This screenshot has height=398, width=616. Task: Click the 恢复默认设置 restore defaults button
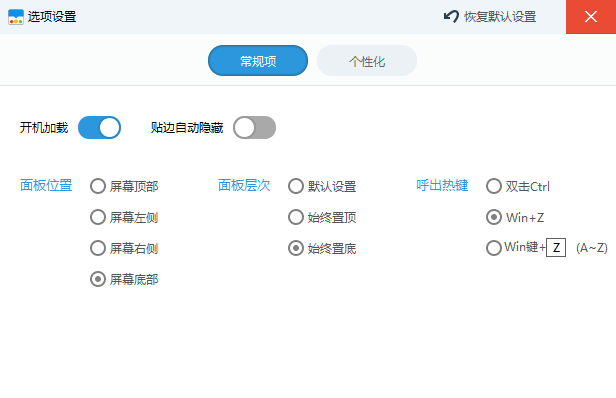(490, 17)
